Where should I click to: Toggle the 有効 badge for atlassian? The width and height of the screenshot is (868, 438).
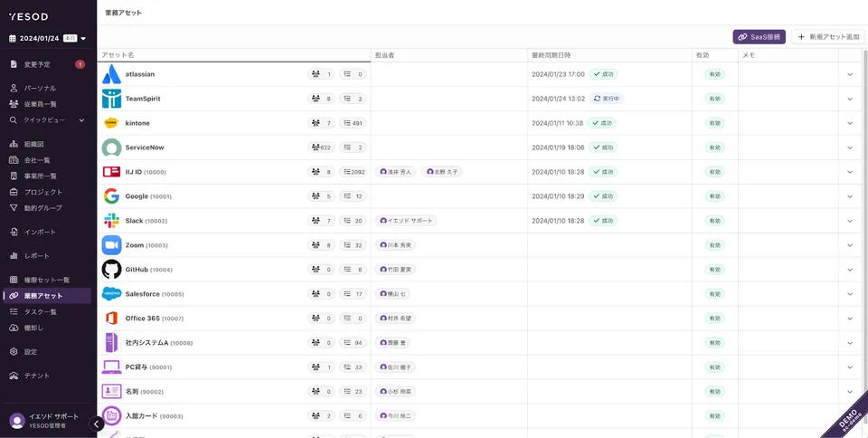point(714,74)
